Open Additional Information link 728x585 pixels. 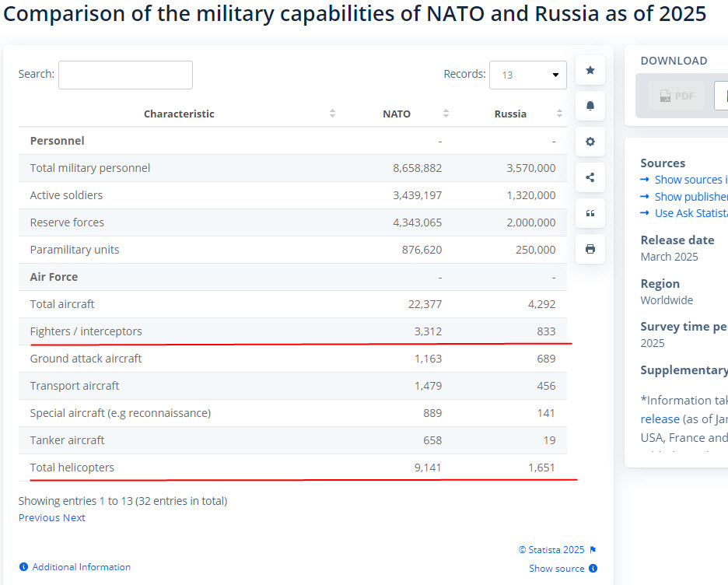(x=81, y=567)
